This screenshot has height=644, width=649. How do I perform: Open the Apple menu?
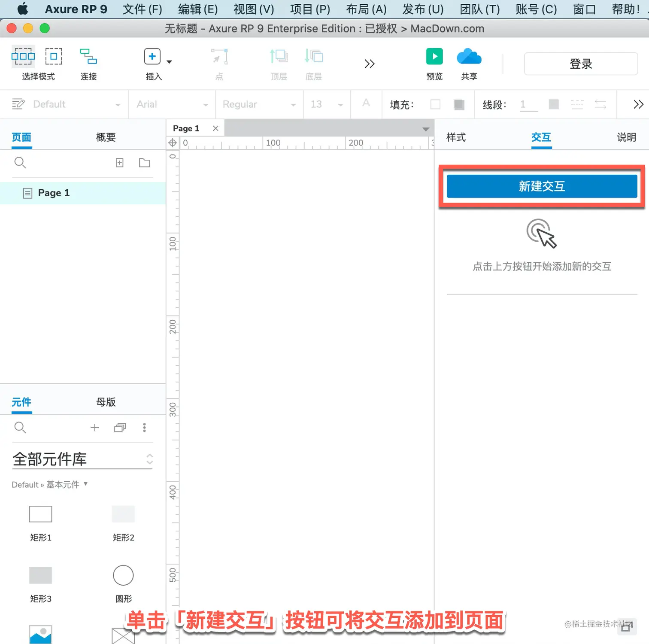(x=22, y=9)
